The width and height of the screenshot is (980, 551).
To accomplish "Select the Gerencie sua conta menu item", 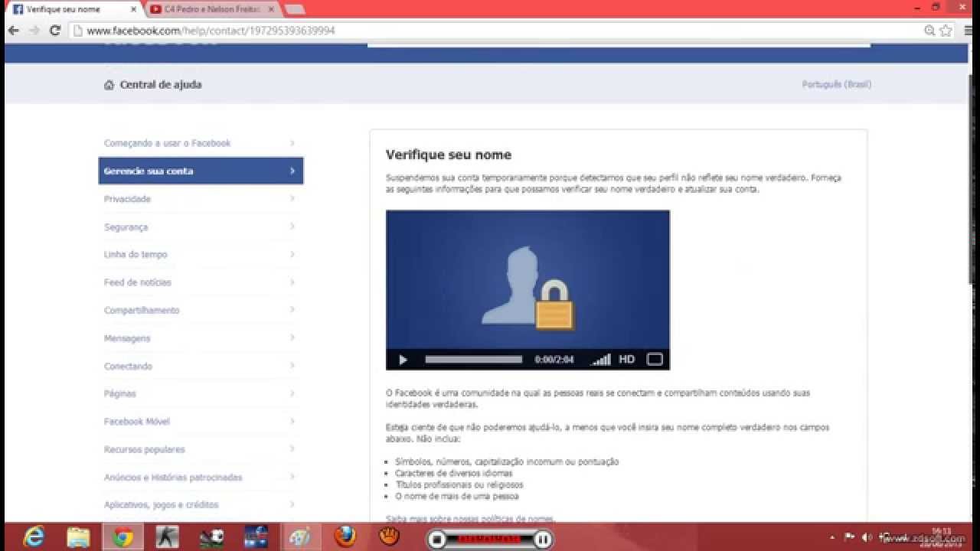I will click(201, 171).
